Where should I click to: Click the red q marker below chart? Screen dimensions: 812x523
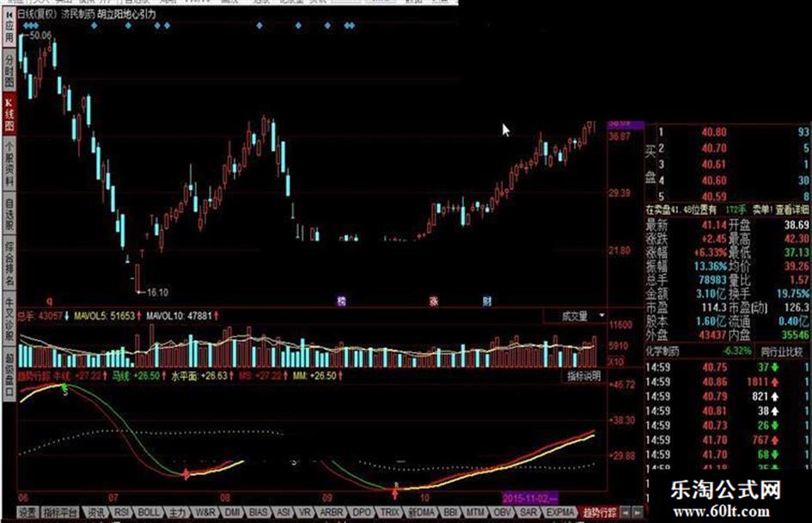click(x=50, y=301)
